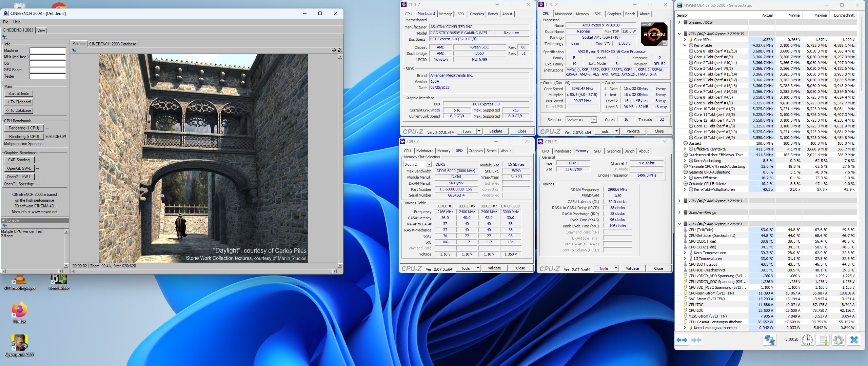Launch Cyberpunk 2077 desktop shortcut

click(19, 346)
